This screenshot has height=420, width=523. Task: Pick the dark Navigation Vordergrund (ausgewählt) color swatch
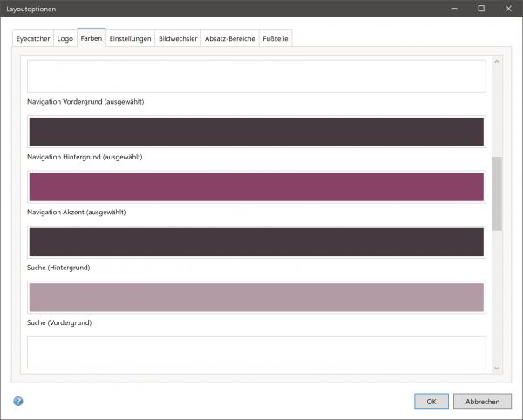[x=255, y=132]
